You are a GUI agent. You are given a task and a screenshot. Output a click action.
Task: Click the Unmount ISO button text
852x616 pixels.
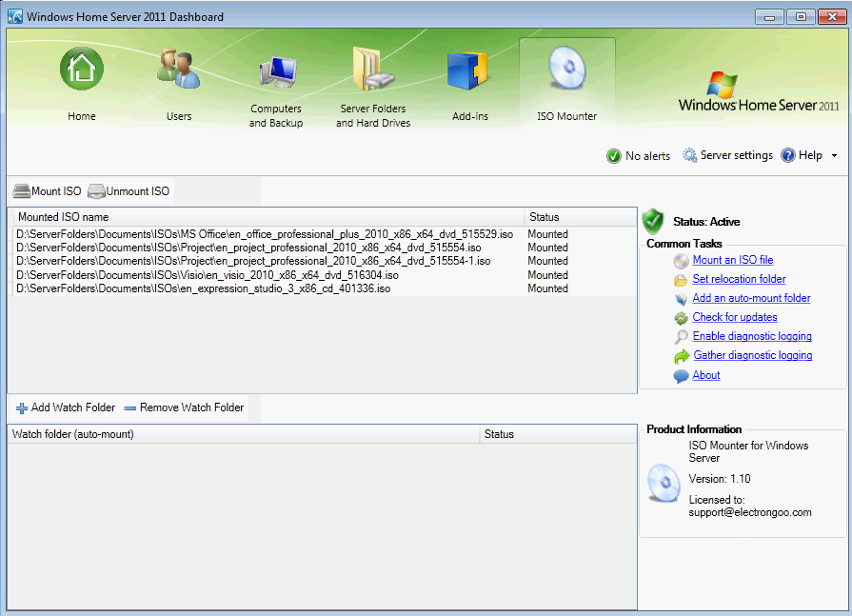(138, 191)
